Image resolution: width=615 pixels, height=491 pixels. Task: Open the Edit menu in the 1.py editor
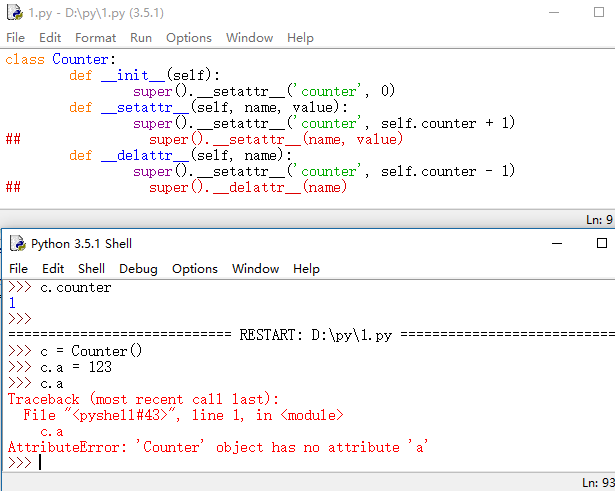[x=50, y=37]
